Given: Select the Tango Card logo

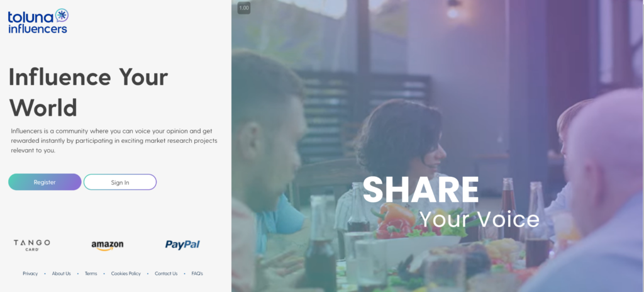Looking at the screenshot, I should [31, 245].
